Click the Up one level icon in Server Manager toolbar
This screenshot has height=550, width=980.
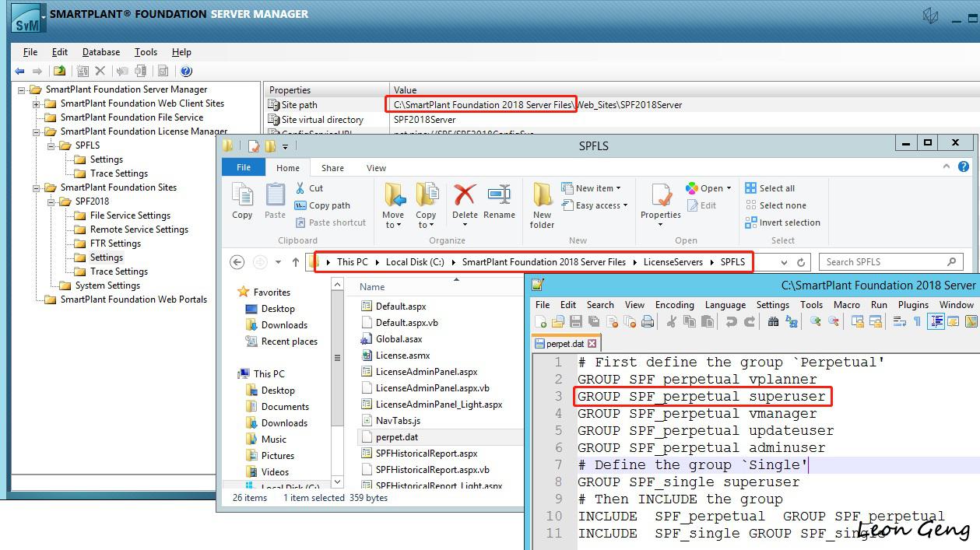coord(60,71)
